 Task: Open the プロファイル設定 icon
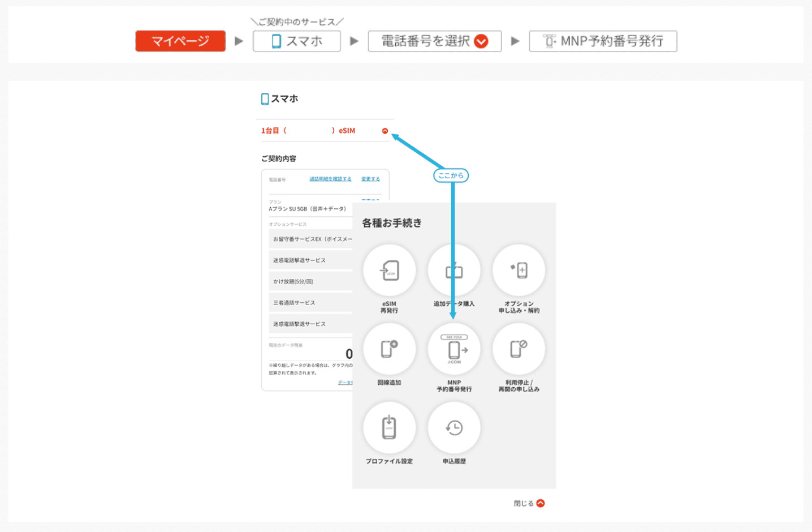[x=389, y=428]
